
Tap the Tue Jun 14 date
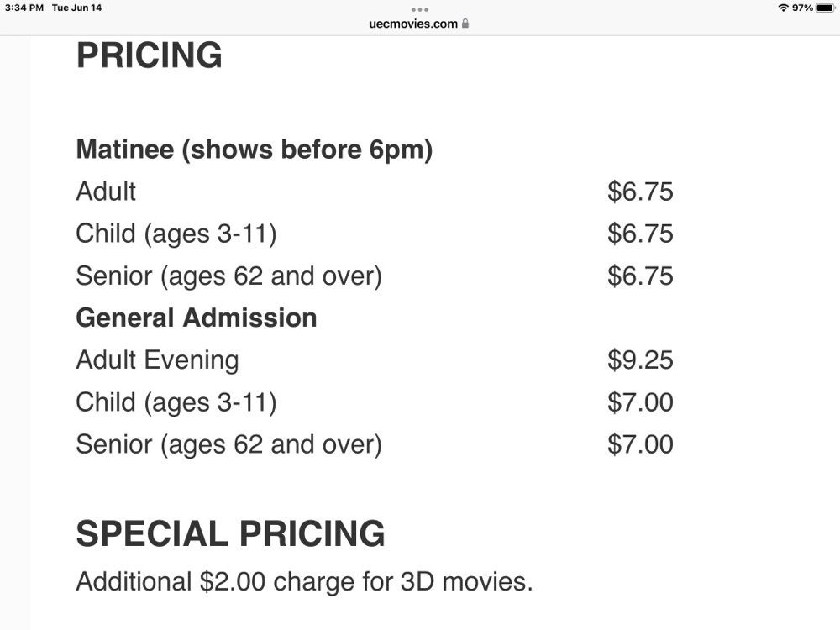point(76,8)
